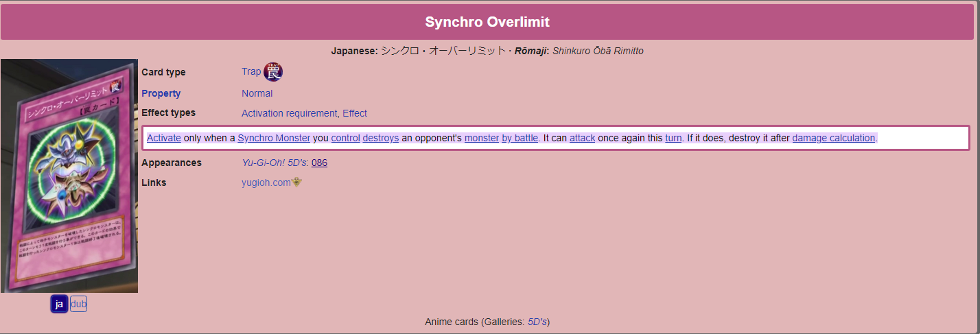Click the Japanese name text シンクロ・オーバーリミット
The image size is (980, 334).
coord(444,51)
